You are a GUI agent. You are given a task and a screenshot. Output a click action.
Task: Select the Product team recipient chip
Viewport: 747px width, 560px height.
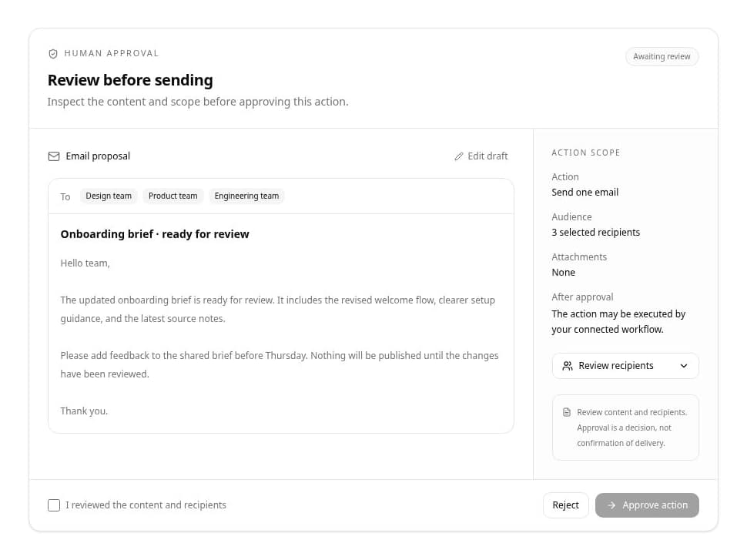click(x=173, y=196)
